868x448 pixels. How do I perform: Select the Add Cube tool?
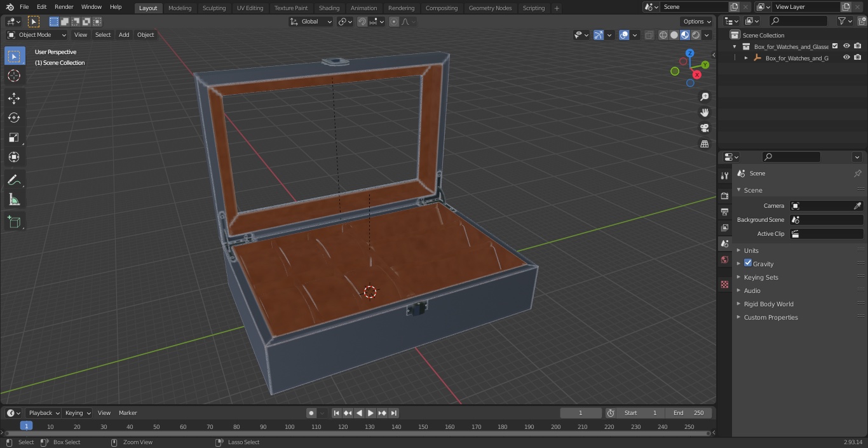14,222
